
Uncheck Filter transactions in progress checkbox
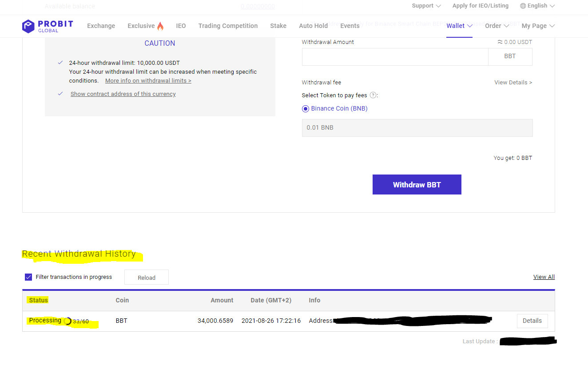[x=28, y=277]
